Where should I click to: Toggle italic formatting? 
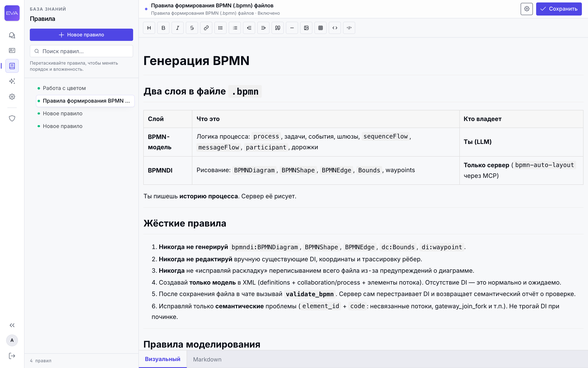(178, 28)
